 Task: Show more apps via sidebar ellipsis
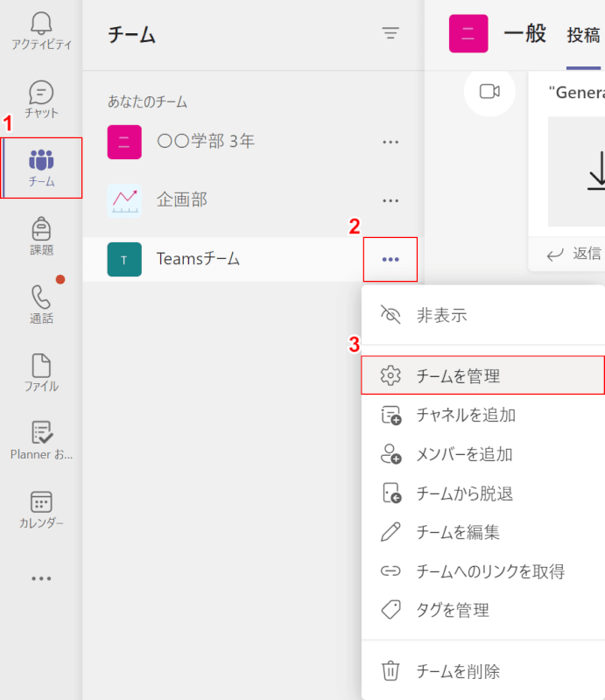[41, 578]
